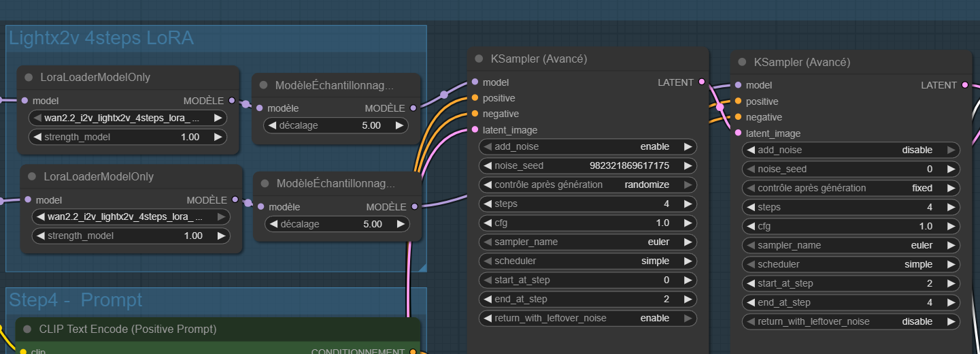980x354 pixels.
Task: Click right arrow of noise_seed 982321869617175
Action: tap(688, 165)
